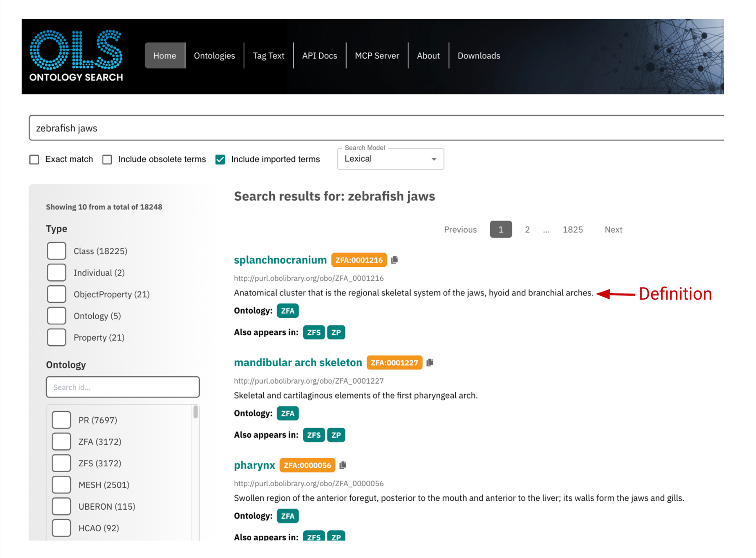Copy the splanchnocranium ZFA:0001216 identifier
The width and height of the screenshot is (756, 558).
click(394, 260)
